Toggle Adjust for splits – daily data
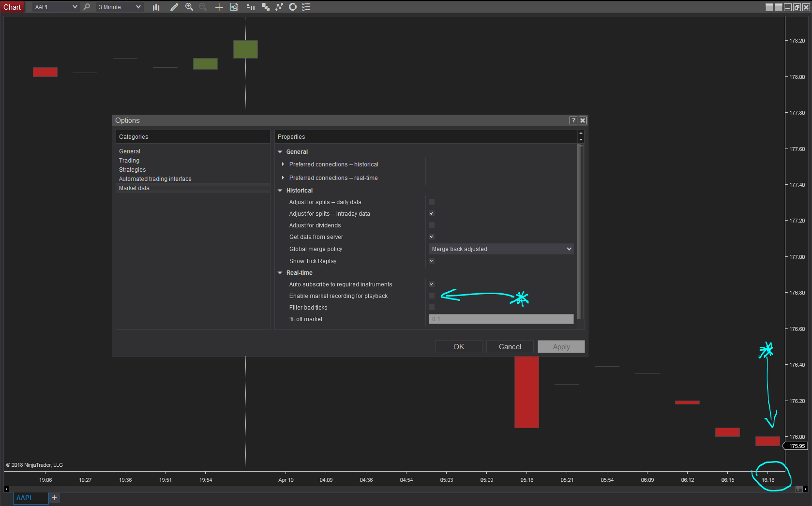Screen dimensions: 812x506 coord(432,202)
